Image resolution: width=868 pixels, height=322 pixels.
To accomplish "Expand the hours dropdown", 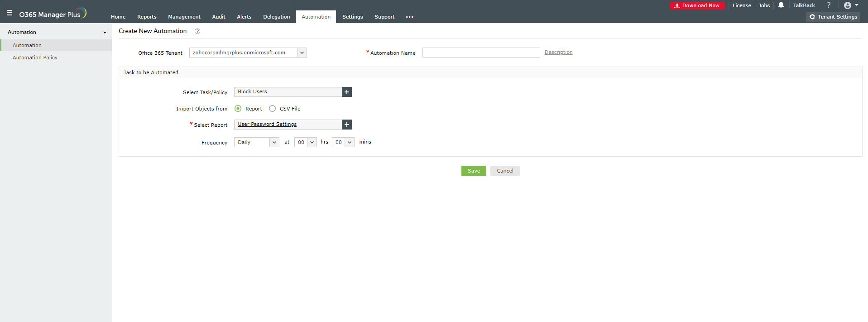I will tap(305, 142).
